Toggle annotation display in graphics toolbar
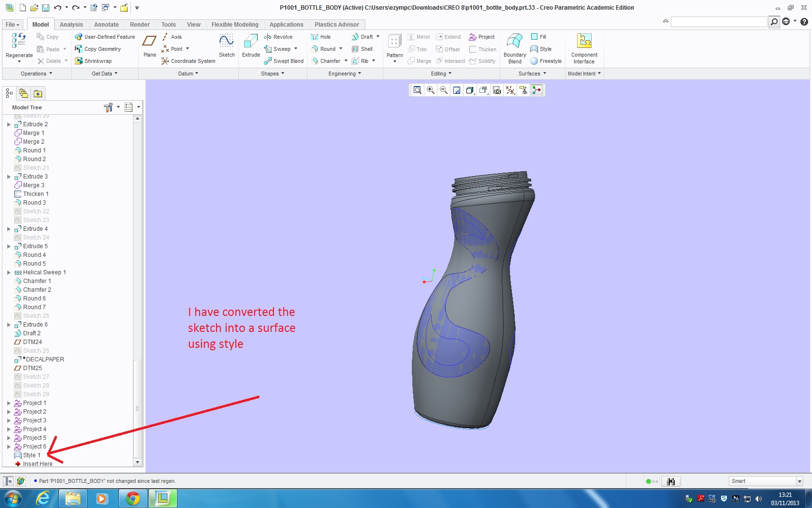This screenshot has height=508, width=812. [523, 90]
